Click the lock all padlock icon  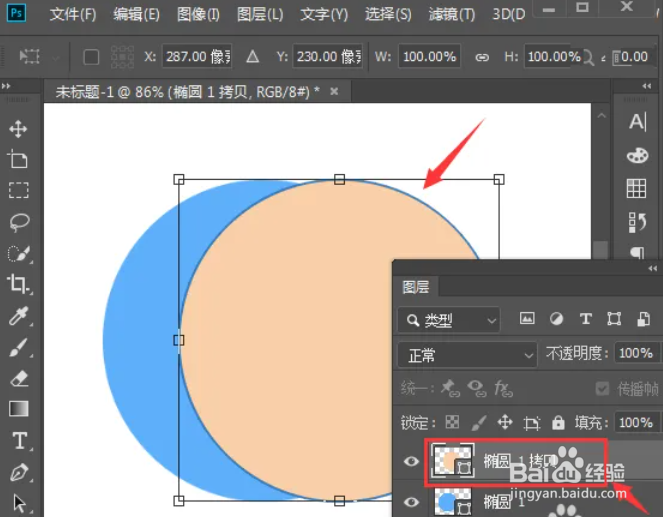coord(558,422)
